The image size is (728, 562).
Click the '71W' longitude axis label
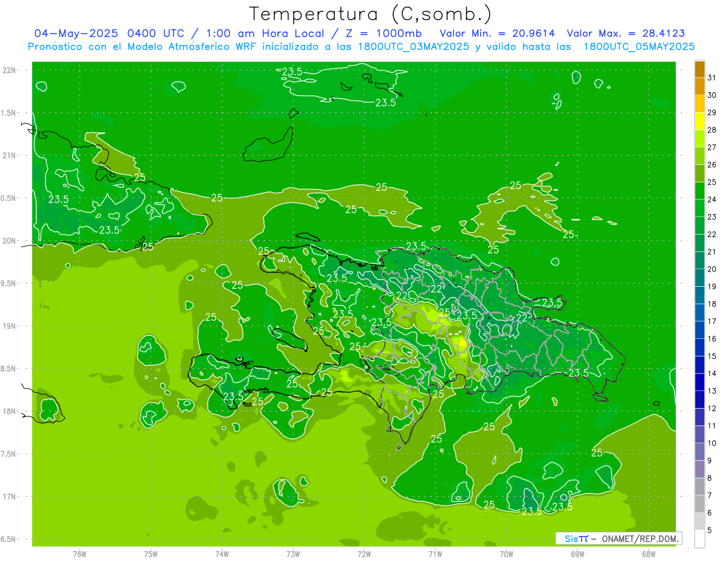(435, 554)
